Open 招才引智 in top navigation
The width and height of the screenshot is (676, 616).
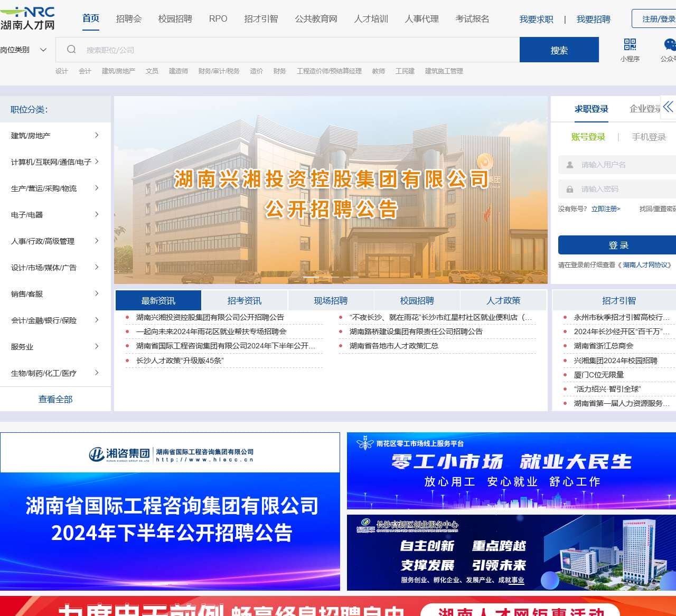[x=261, y=18]
